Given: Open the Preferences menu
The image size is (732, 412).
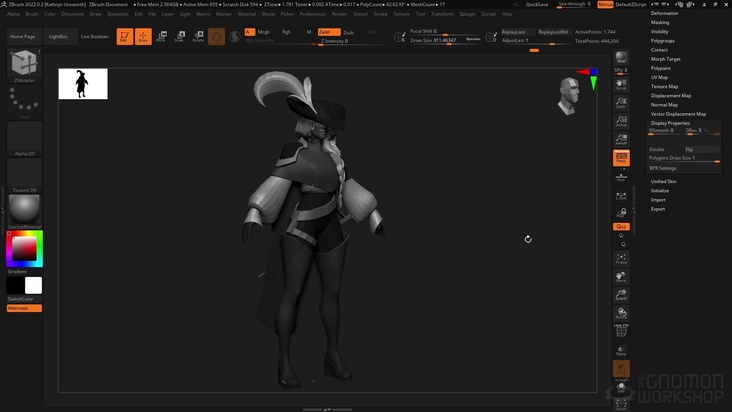Looking at the screenshot, I should coord(312,14).
